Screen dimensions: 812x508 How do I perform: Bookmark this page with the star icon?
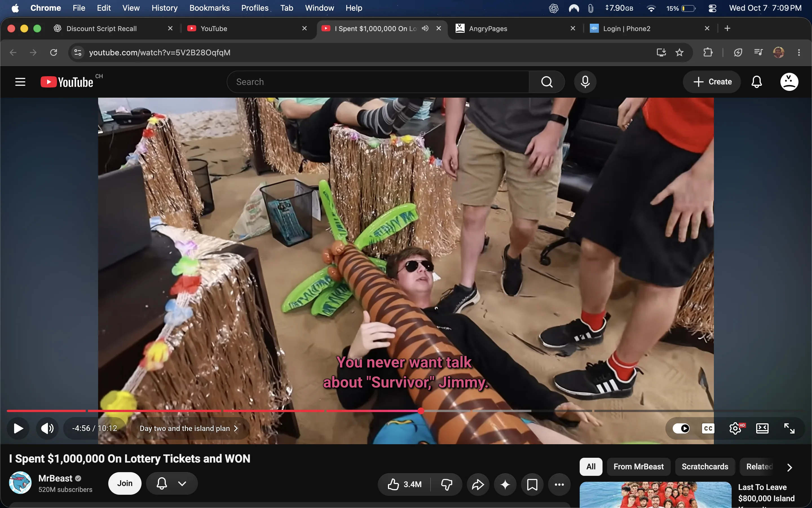click(x=679, y=52)
